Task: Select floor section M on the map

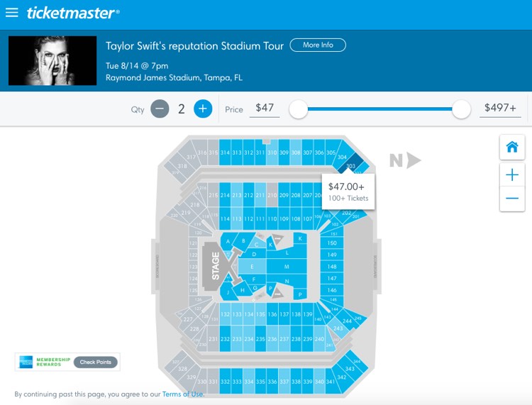Action: pos(287,267)
